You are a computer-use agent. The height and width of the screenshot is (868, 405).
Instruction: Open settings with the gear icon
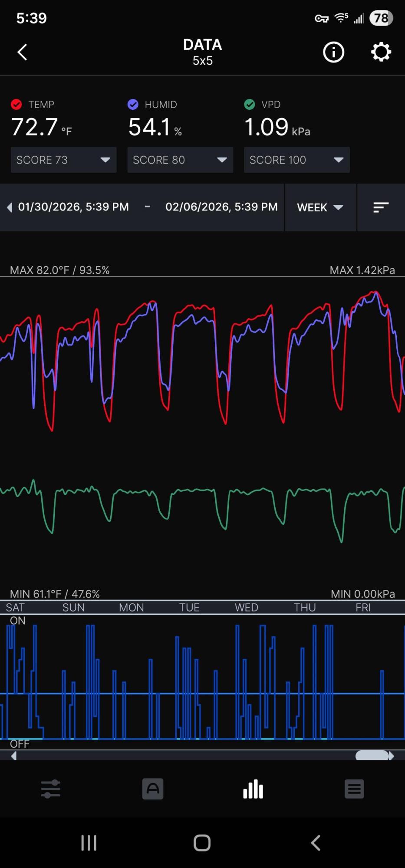point(381,52)
